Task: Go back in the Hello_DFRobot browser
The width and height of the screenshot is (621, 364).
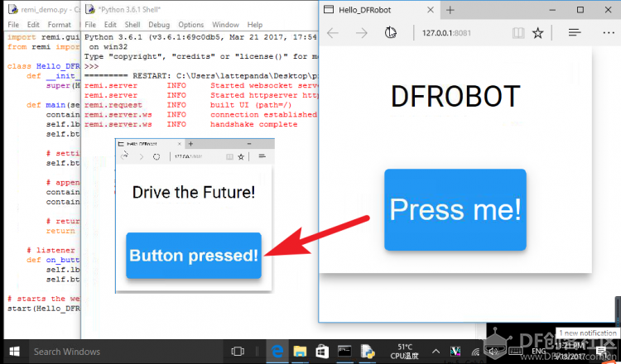Action: 333,33
